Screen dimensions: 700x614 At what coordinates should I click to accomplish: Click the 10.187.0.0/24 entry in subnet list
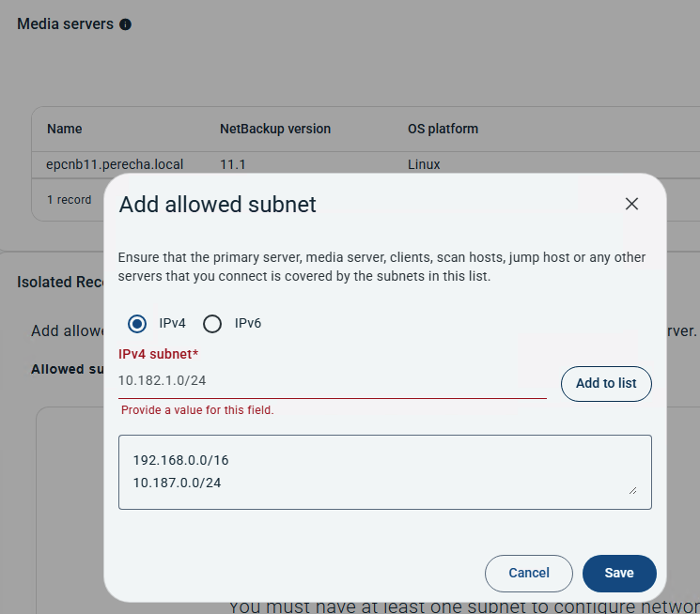tap(177, 483)
